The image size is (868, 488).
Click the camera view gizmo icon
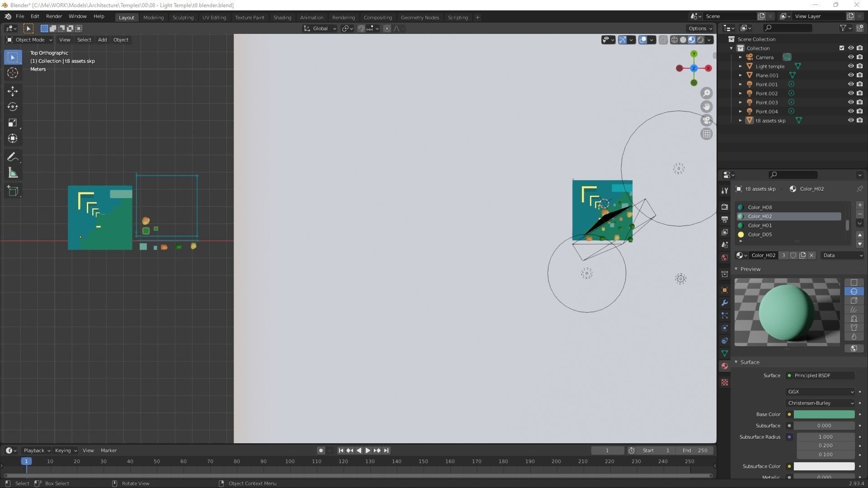[x=706, y=120]
